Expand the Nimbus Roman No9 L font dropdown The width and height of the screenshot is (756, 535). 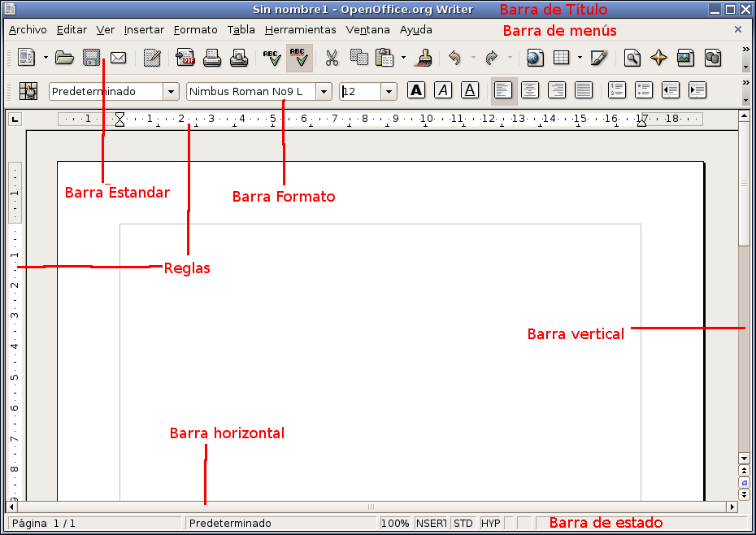[324, 91]
